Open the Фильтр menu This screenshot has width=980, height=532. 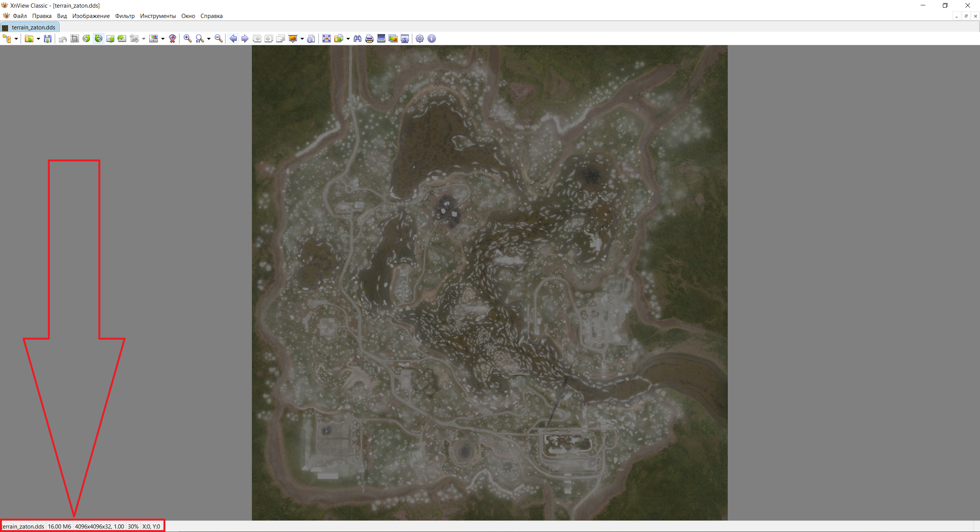tap(125, 16)
